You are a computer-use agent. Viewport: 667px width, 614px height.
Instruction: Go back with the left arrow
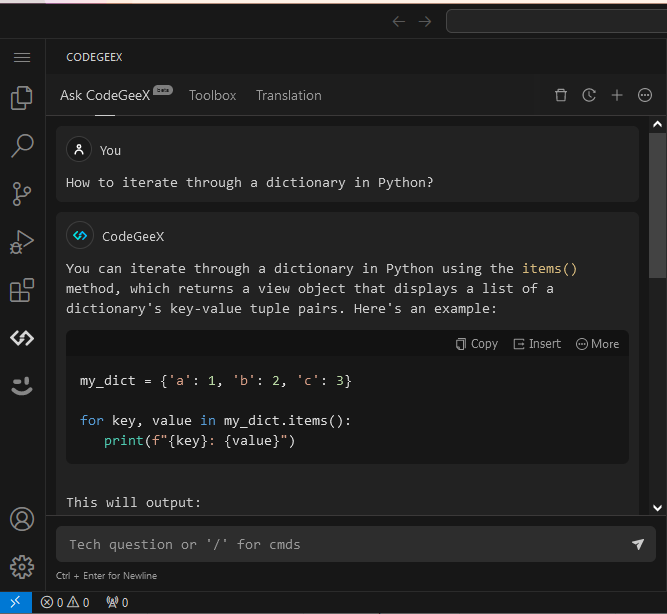399,21
